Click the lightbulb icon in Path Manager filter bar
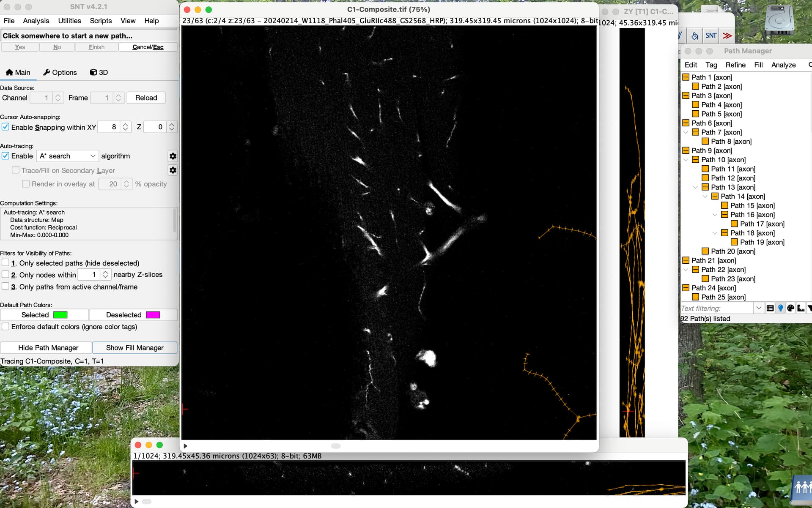Image resolution: width=812 pixels, height=508 pixels. coord(780,308)
